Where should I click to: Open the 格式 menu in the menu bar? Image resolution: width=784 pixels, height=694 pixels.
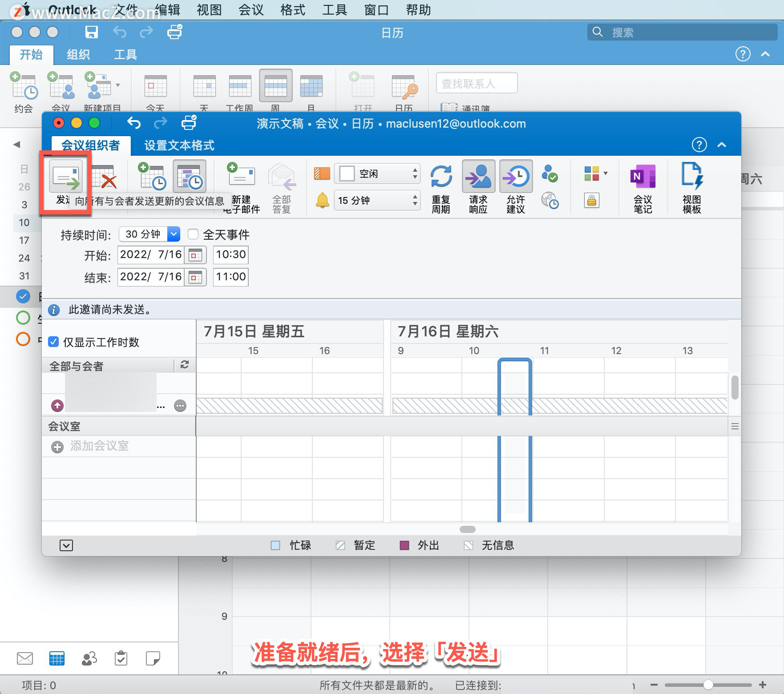[x=293, y=10]
